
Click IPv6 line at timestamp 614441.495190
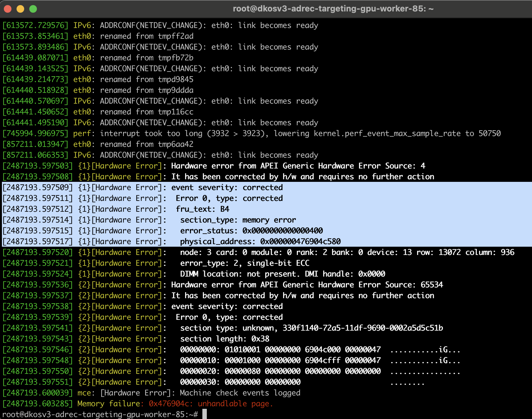tap(160, 123)
